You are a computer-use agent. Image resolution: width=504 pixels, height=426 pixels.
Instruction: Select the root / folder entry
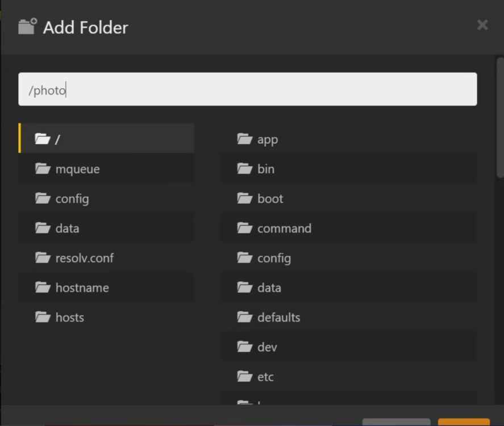coord(106,138)
